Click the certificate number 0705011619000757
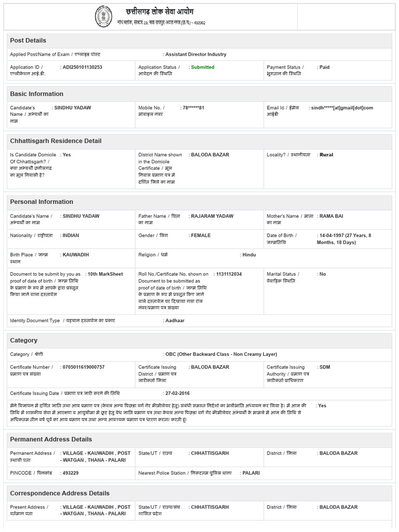The height and width of the screenshot is (532, 399). (x=84, y=367)
